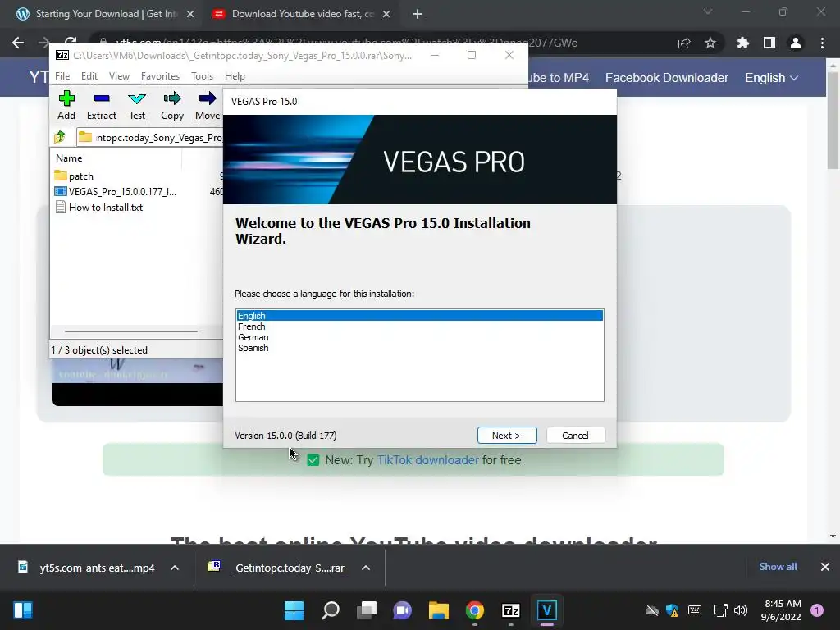Click the share page icon in address bar

tap(684, 43)
